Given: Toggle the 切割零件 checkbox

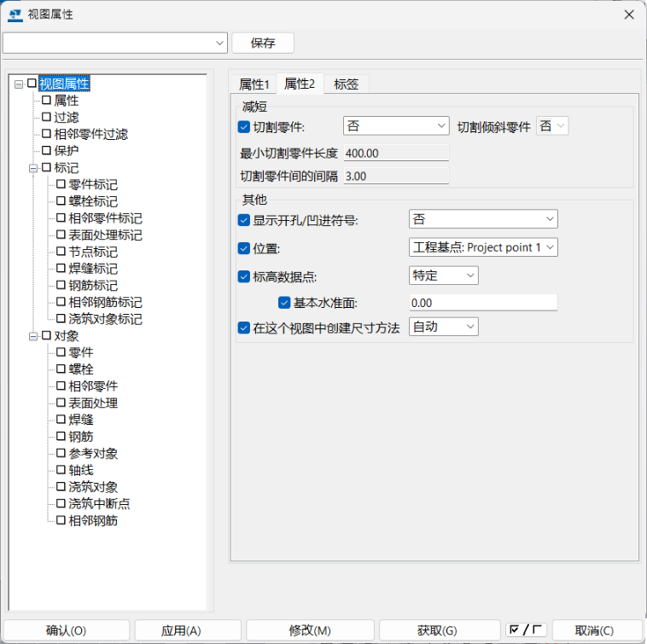Looking at the screenshot, I should 244,127.
